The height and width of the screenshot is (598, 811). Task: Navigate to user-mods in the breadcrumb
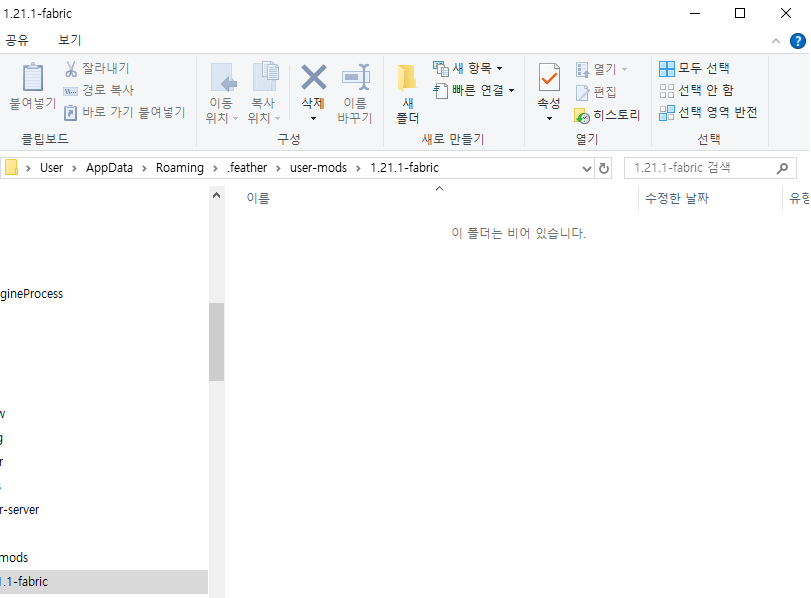point(318,168)
